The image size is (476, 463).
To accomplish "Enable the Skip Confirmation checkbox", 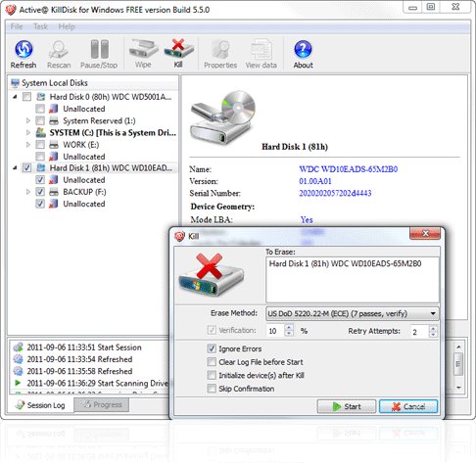I will [x=212, y=389].
